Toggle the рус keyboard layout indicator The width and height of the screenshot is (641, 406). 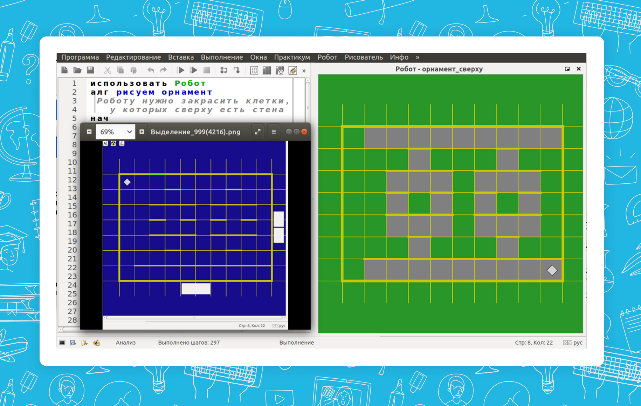pyautogui.click(x=578, y=342)
